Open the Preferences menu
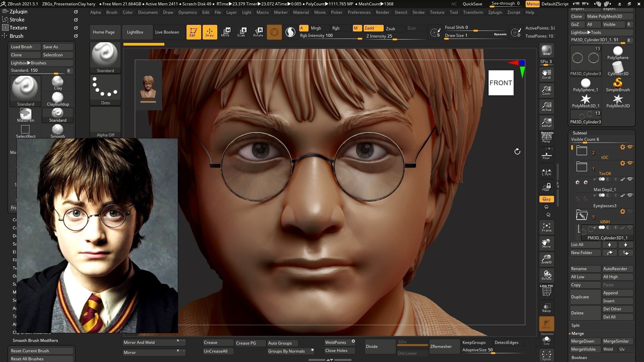The height and width of the screenshot is (362, 644). click(x=359, y=12)
